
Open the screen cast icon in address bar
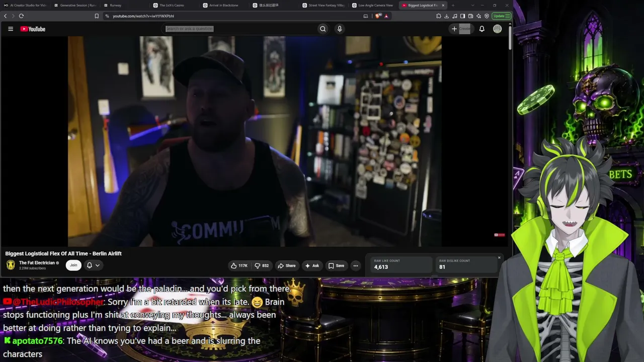coord(366,16)
